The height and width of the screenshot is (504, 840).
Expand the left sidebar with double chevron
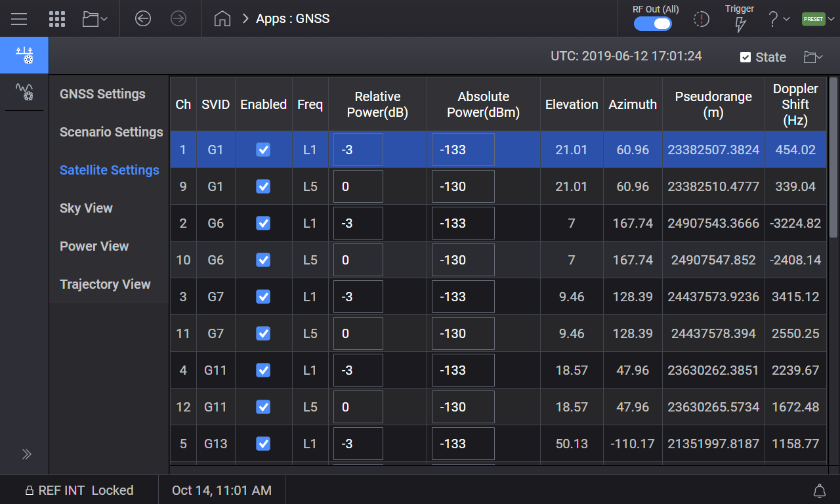coord(26,454)
